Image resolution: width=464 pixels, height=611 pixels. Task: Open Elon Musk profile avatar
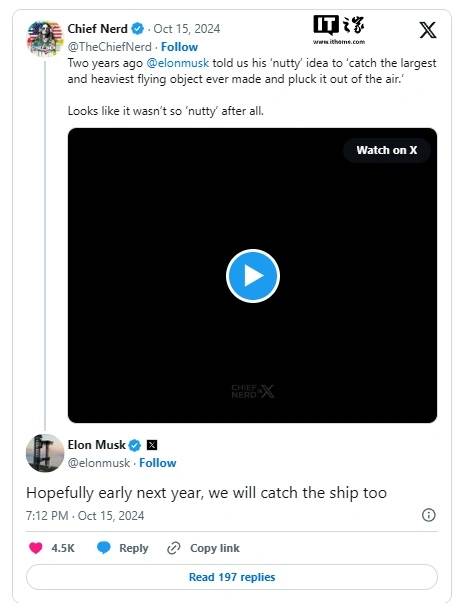[x=45, y=453]
